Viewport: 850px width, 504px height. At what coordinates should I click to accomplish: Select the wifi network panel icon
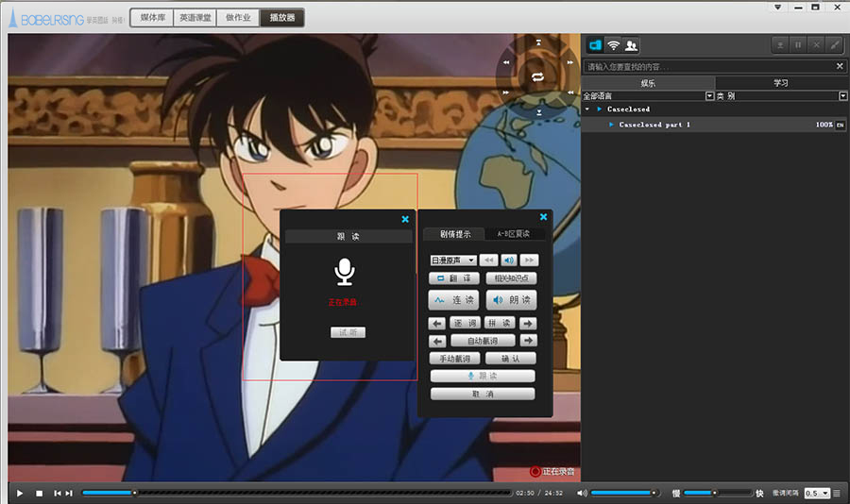point(613,45)
